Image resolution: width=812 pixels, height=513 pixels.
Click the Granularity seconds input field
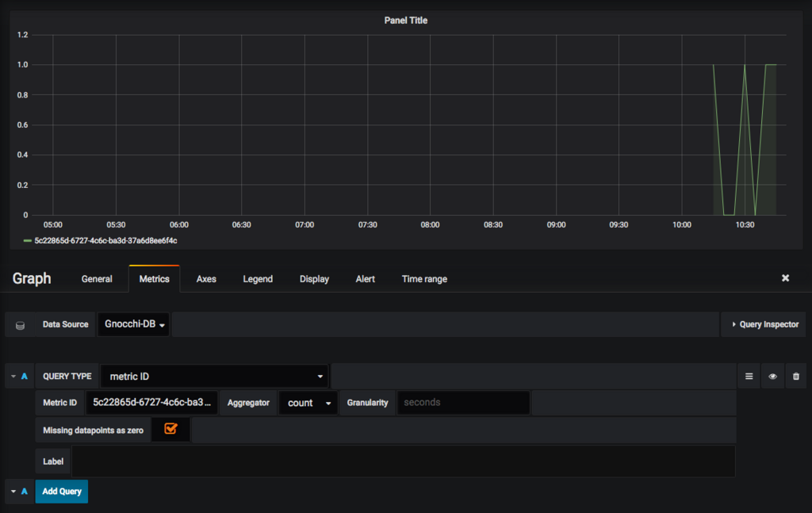coord(463,403)
